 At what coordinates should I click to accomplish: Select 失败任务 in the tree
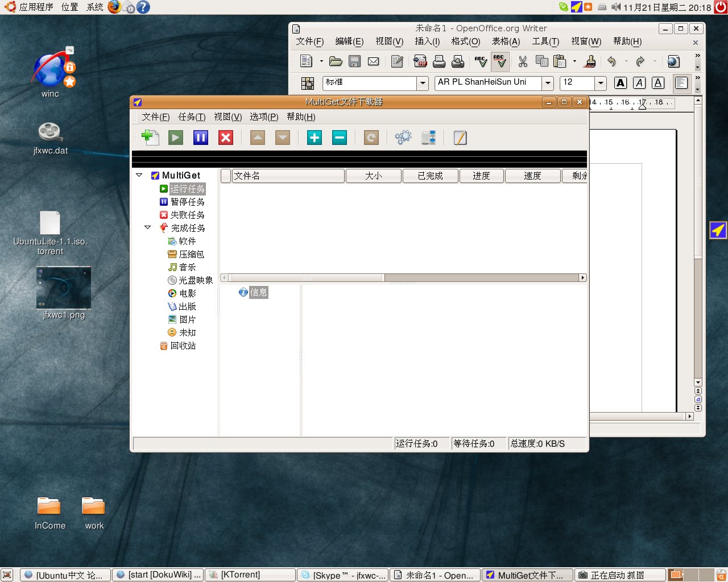183,215
